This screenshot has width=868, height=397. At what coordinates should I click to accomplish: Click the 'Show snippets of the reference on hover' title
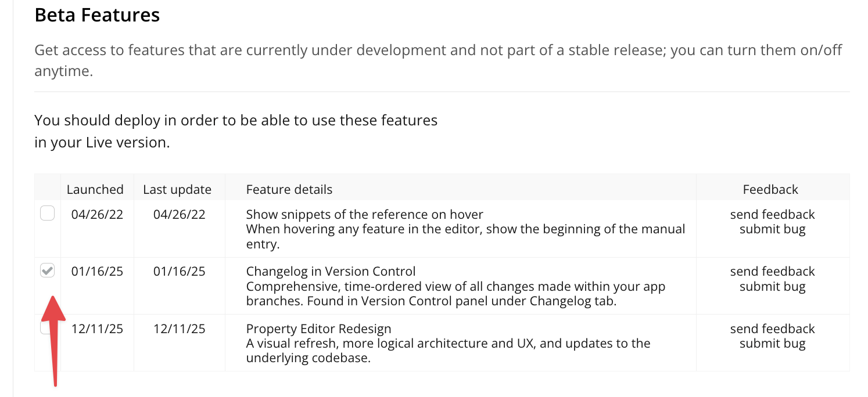click(x=364, y=214)
